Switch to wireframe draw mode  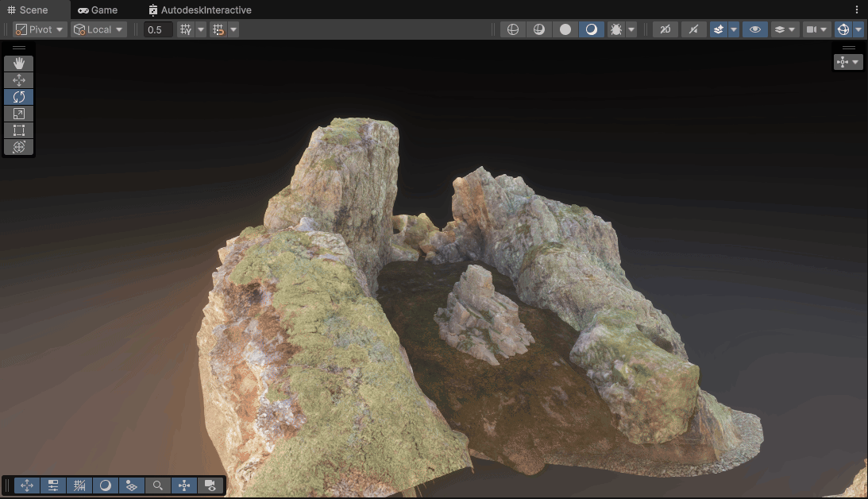click(513, 29)
